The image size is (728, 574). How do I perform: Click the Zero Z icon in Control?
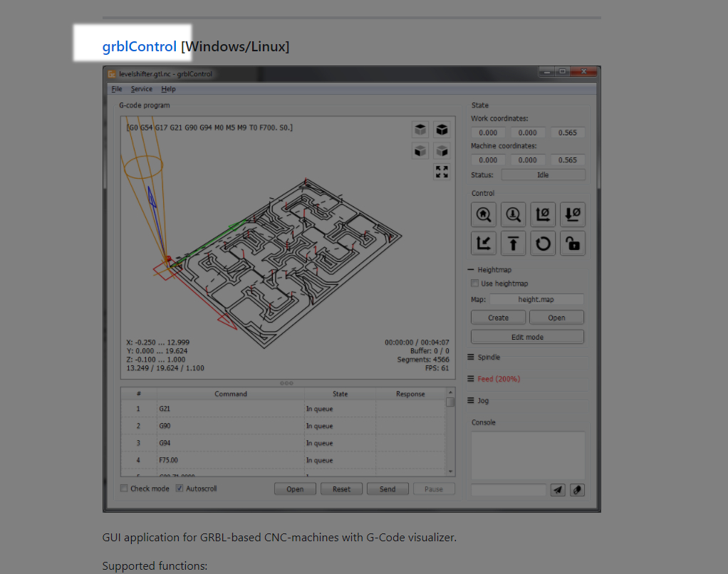pos(573,214)
